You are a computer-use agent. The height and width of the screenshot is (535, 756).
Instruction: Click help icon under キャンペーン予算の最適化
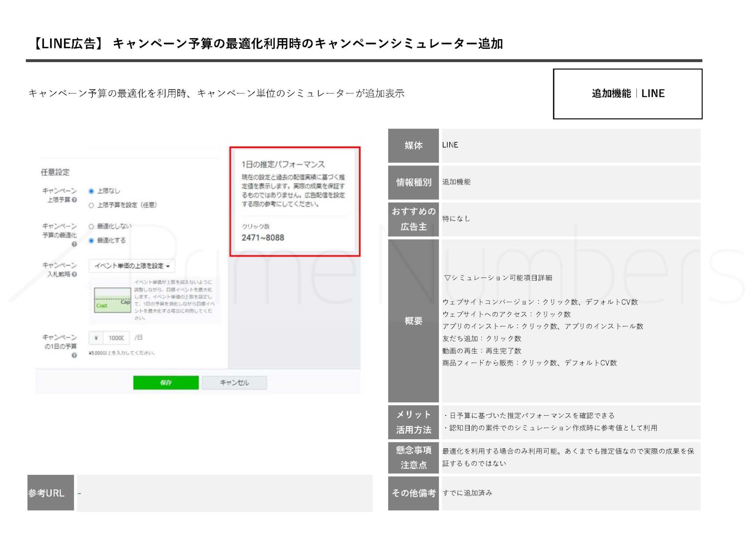[x=74, y=244]
